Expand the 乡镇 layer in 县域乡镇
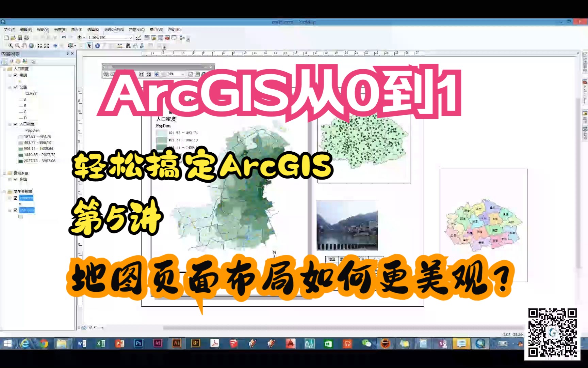 click(x=10, y=179)
